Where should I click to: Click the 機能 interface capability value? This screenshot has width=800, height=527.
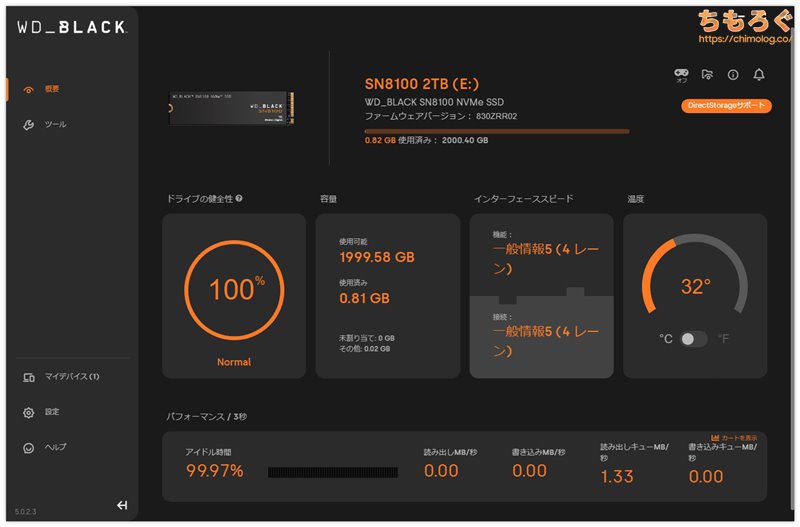point(545,259)
